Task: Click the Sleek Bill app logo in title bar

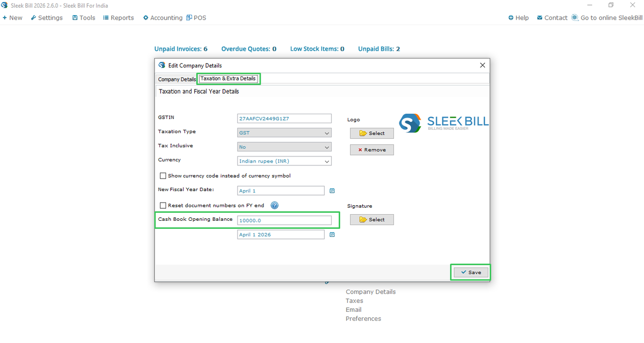Action: coord(5,5)
